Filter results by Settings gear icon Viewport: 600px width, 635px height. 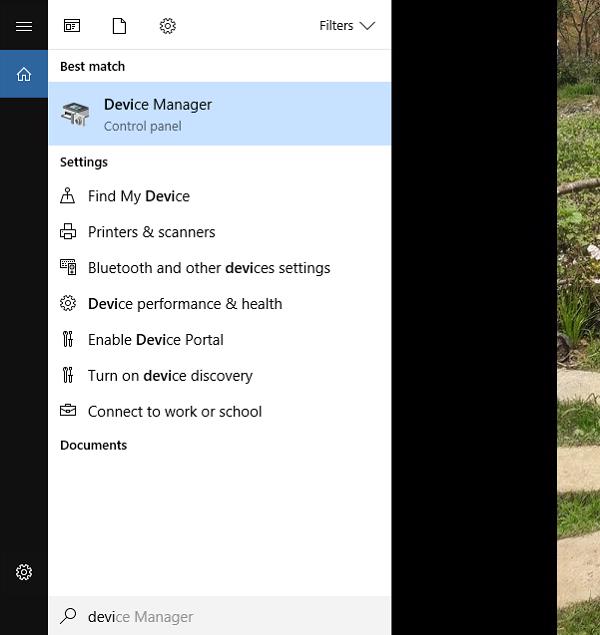pos(168,26)
